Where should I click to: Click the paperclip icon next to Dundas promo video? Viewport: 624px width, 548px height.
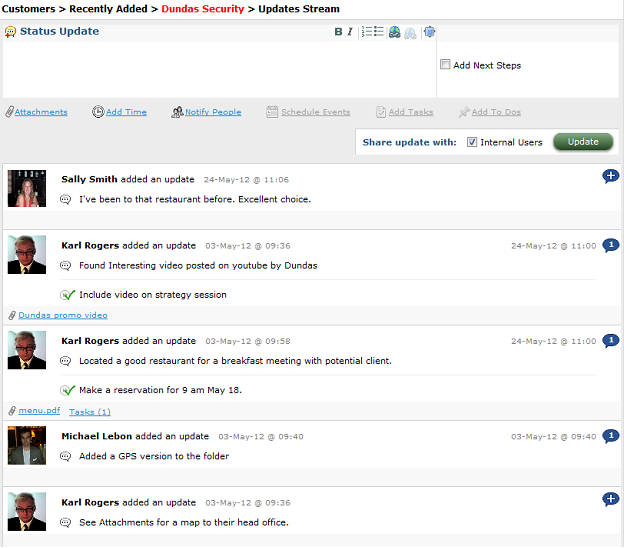[x=12, y=316]
